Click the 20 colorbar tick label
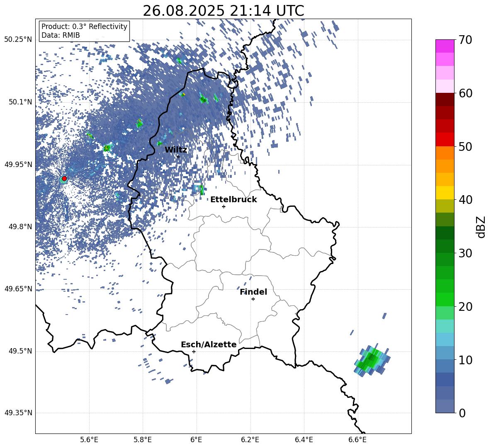The width and height of the screenshot is (491, 448). pos(465,307)
